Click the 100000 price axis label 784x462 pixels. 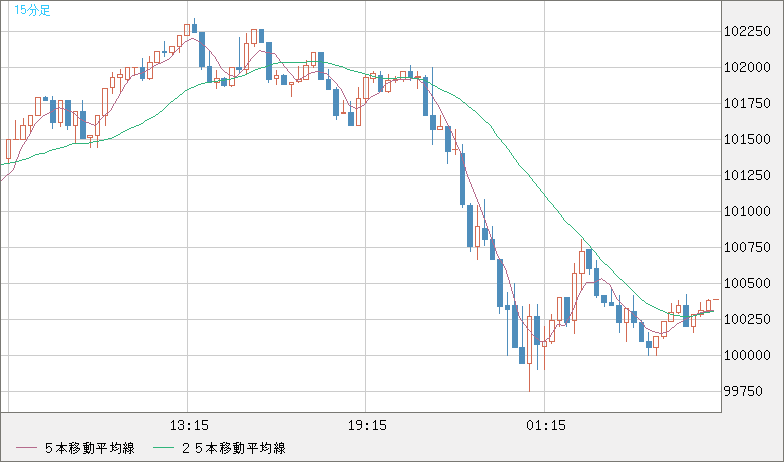pos(747,356)
